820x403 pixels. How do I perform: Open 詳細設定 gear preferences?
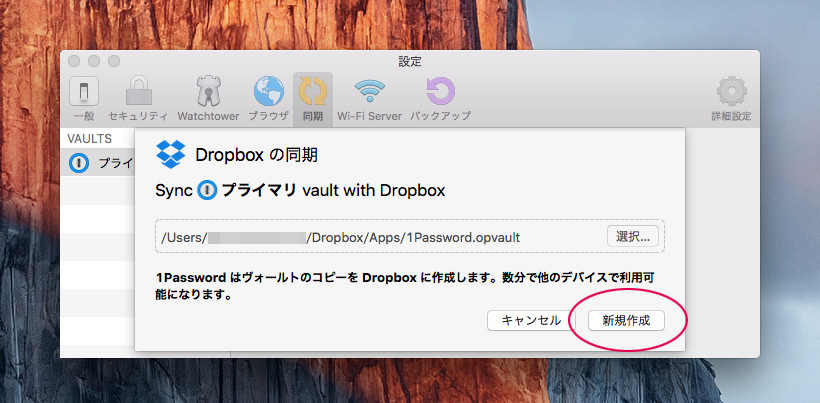(x=731, y=98)
